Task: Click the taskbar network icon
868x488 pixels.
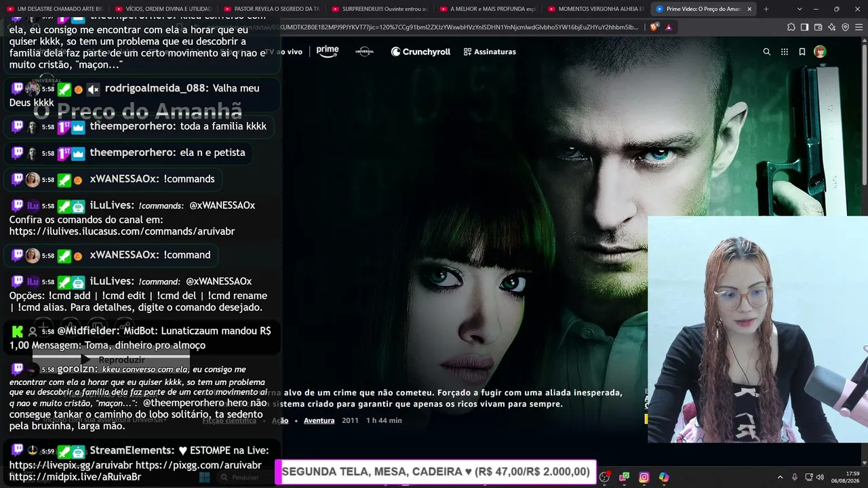Action: (810, 477)
